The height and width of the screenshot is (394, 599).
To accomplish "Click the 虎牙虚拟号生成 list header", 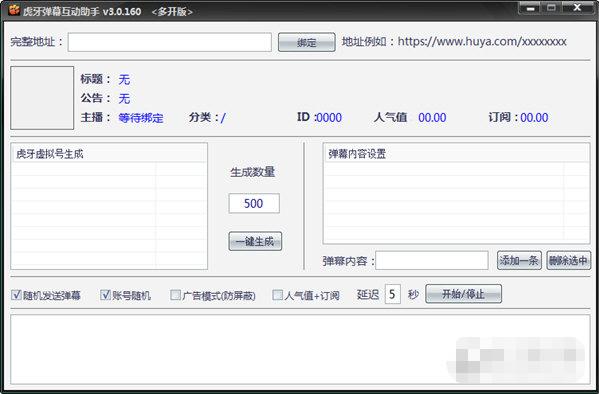I will [x=109, y=154].
